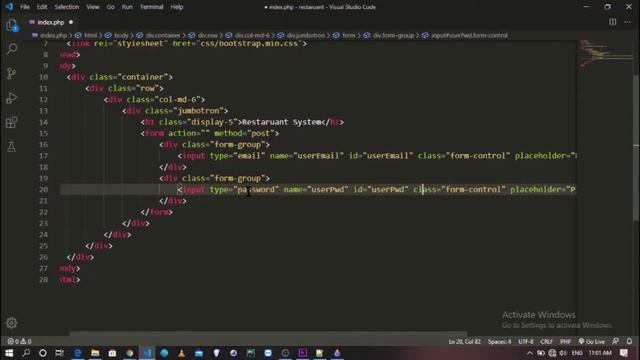Screen dimensions: 640x360
Task: Click the ENG language indicator
Action: click(x=577, y=353)
